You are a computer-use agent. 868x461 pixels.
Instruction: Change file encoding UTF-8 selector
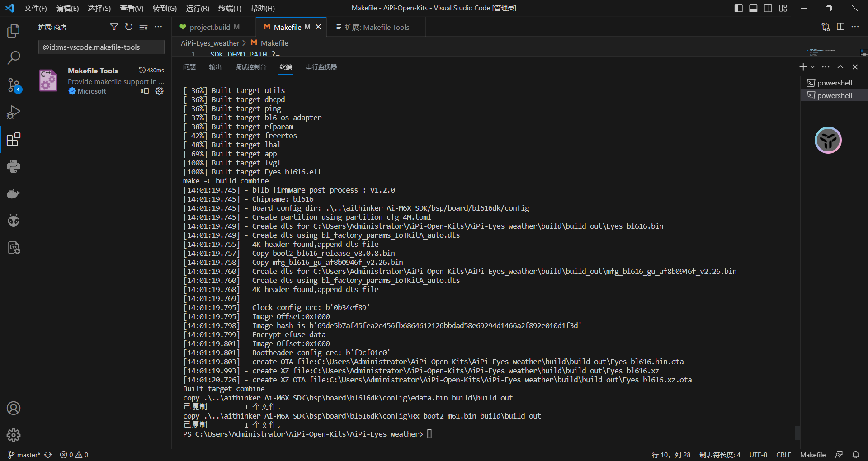tap(758, 455)
